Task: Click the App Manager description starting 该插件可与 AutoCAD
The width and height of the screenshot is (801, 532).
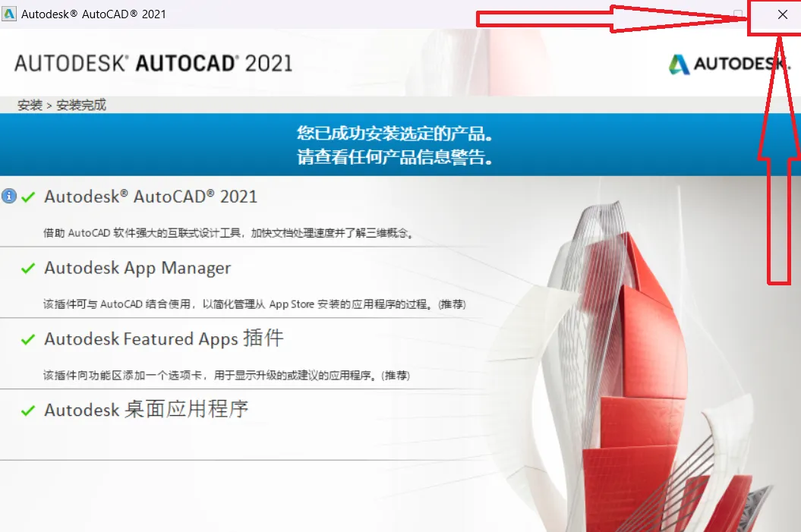Action: 254,304
